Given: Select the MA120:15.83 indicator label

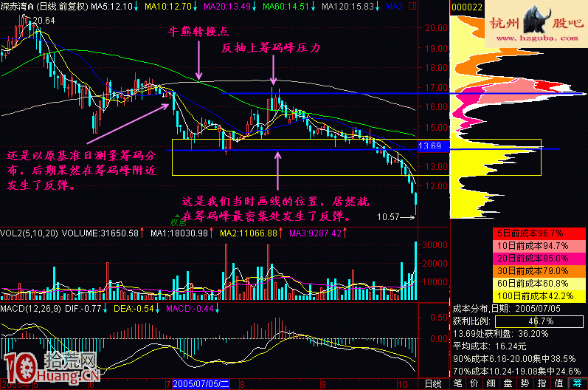Looking at the screenshot, I should point(347,7).
